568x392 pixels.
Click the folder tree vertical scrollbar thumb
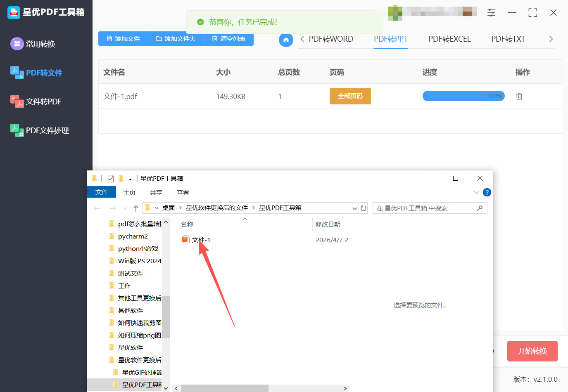click(x=166, y=317)
